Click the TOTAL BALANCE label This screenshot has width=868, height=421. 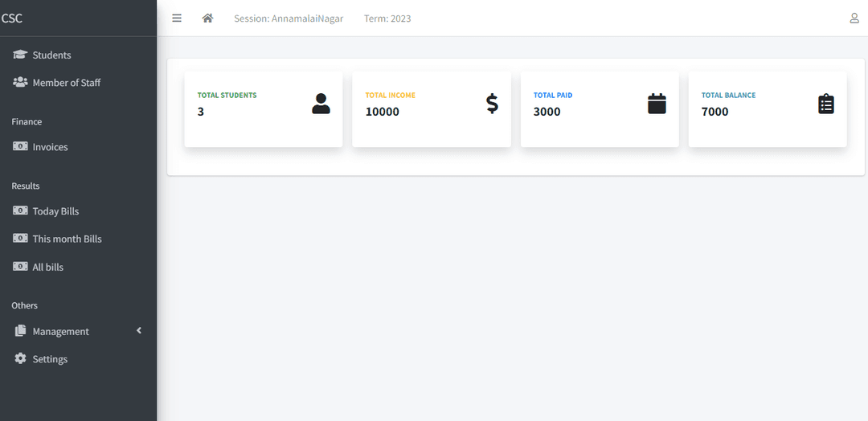click(728, 95)
